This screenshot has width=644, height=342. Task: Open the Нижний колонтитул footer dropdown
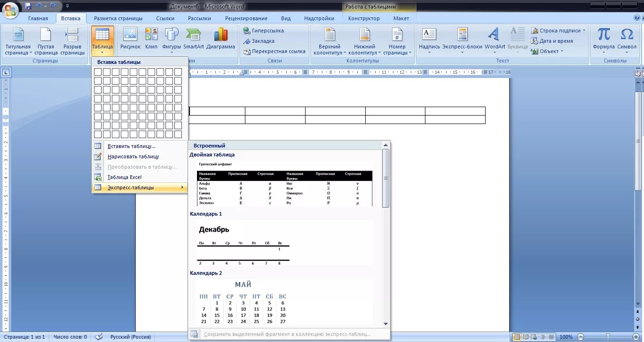pyautogui.click(x=365, y=41)
